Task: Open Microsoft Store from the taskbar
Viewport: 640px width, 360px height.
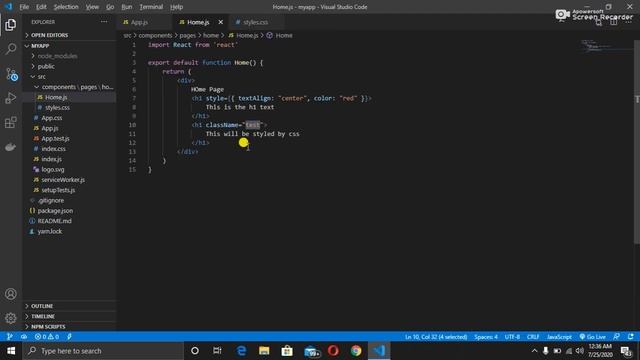Action: [x=287, y=351]
